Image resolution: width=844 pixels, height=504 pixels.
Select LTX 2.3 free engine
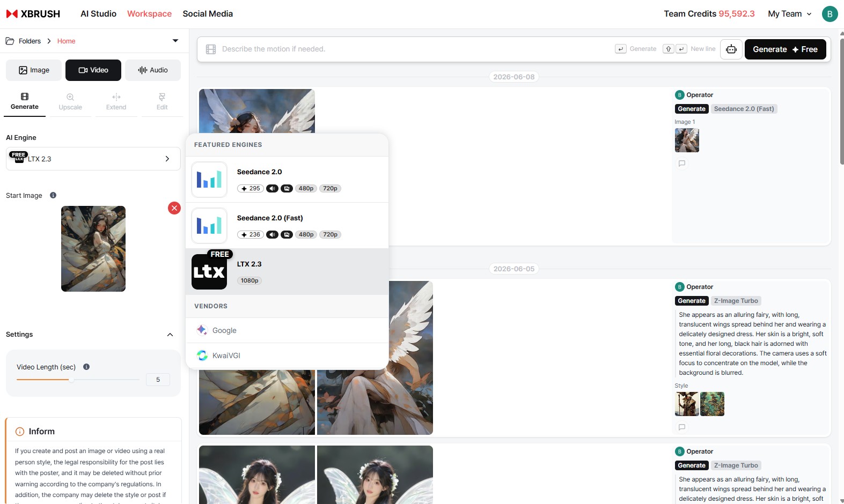[x=287, y=272]
